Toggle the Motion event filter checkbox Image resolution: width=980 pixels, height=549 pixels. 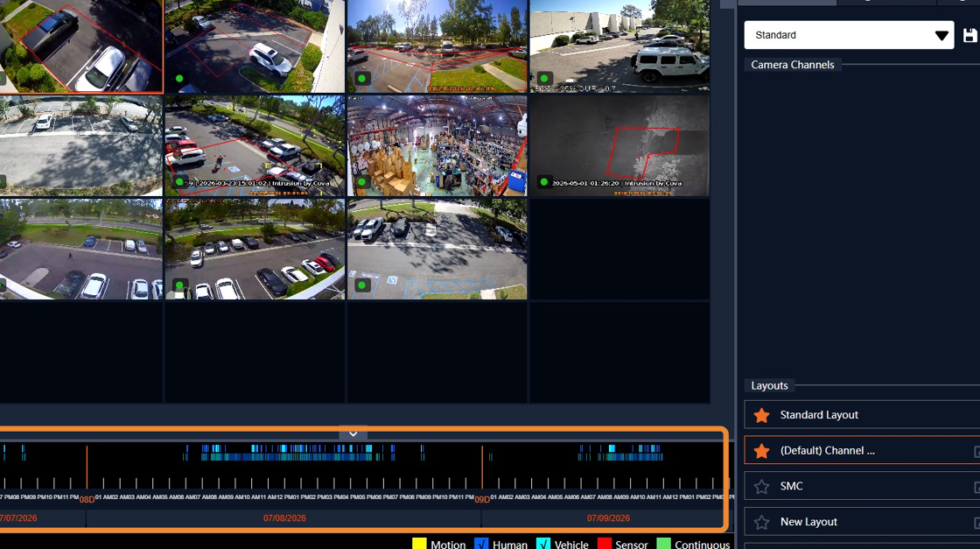tap(419, 544)
